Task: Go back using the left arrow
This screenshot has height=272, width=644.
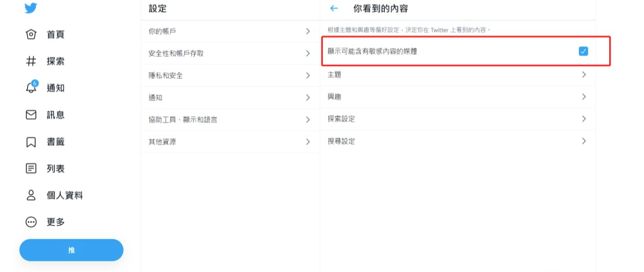Action: click(334, 8)
